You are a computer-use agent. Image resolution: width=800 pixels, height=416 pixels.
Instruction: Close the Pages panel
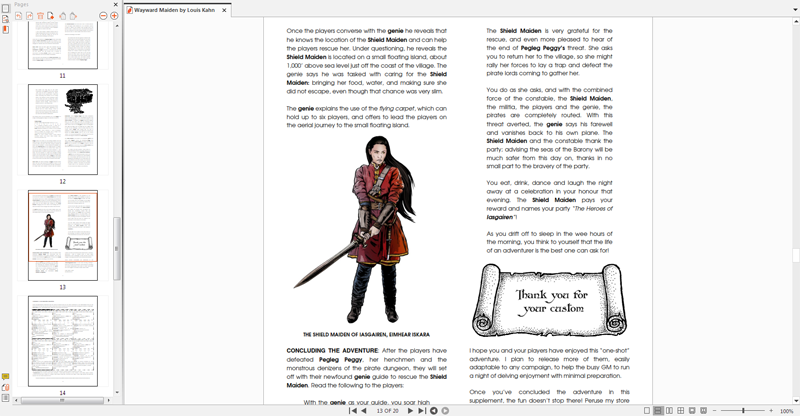pos(113,4)
